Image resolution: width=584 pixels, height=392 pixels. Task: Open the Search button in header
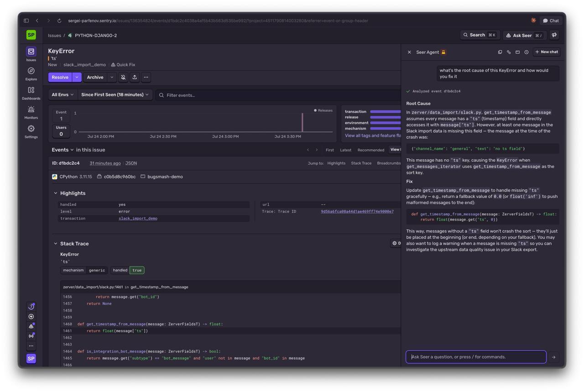[x=480, y=35]
